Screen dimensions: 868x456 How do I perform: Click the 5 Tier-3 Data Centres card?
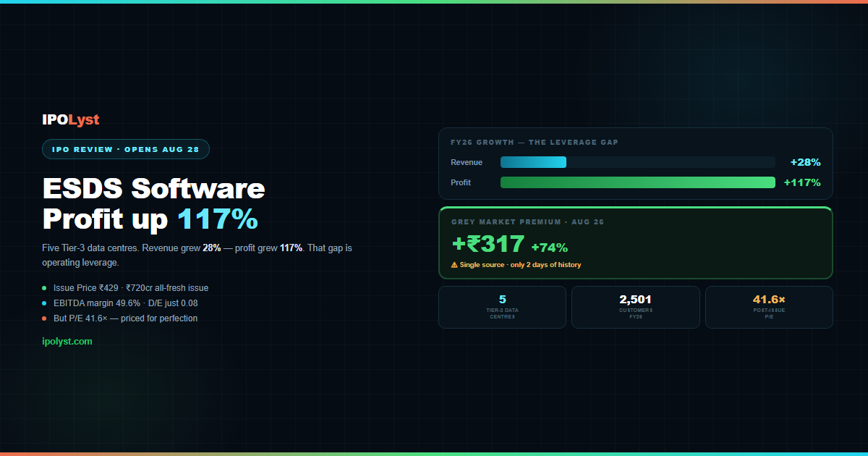(502, 307)
